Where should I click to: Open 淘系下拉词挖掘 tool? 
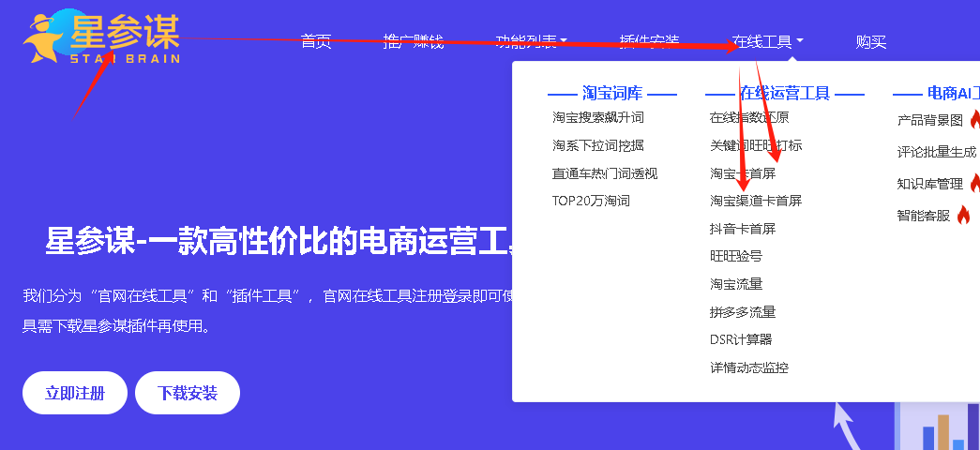pyautogui.click(x=597, y=145)
